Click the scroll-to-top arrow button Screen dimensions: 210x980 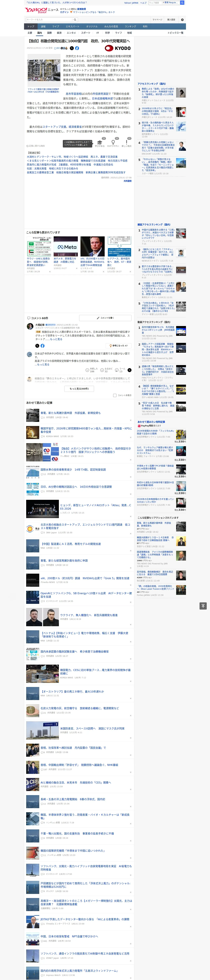pyautogui.click(x=203, y=606)
